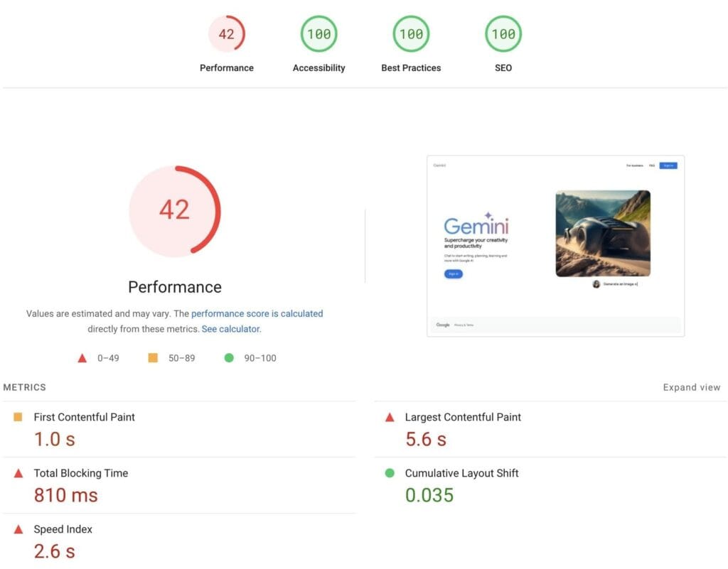The width and height of the screenshot is (728, 569).
Task: Open the Performance category label at top
Action: pyautogui.click(x=227, y=67)
